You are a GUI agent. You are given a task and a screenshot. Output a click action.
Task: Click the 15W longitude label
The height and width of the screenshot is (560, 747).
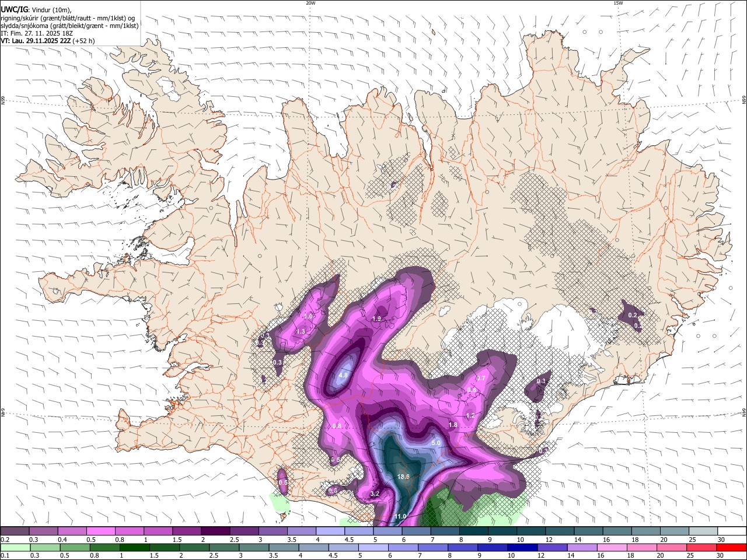pos(618,3)
